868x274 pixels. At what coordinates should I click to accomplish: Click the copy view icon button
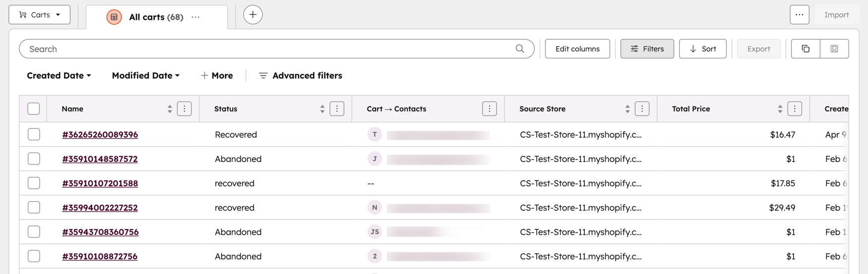click(x=805, y=49)
